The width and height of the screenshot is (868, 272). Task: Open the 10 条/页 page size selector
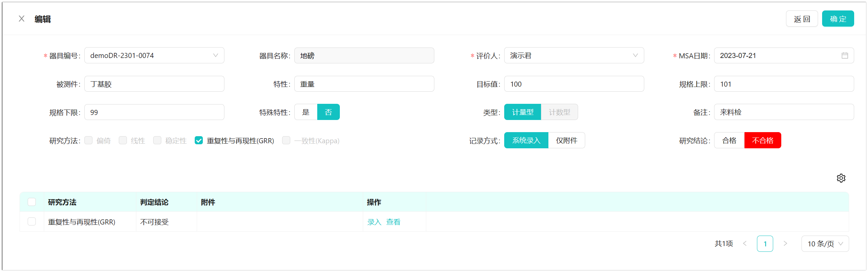824,244
